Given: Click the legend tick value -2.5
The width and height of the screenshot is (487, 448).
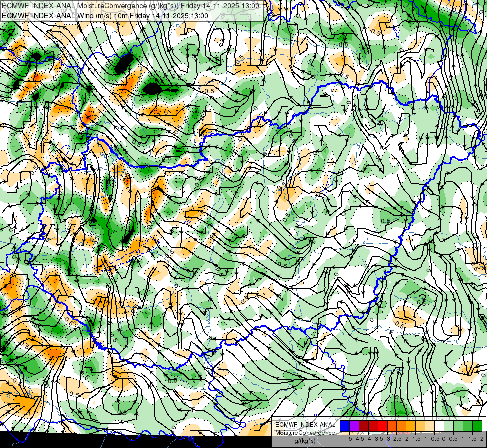Looking at the screenshot, I should click(x=396, y=439).
